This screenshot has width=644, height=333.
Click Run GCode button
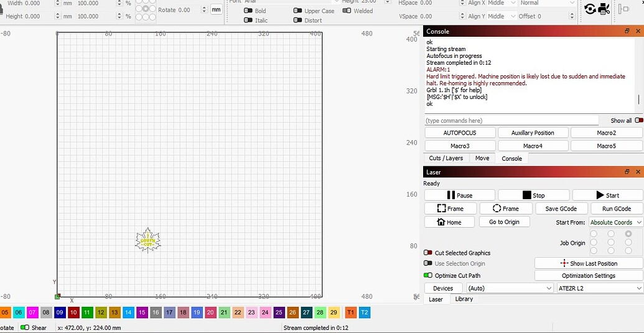click(x=617, y=209)
